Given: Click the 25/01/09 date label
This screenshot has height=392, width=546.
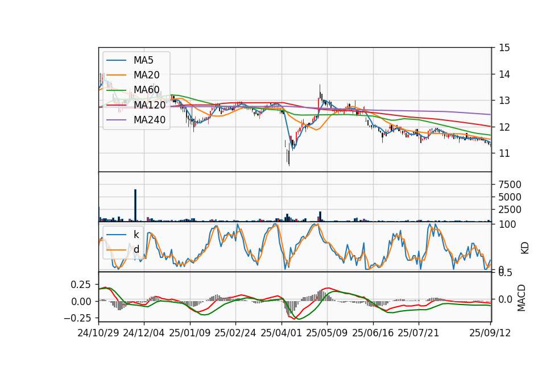Looking at the screenshot, I should (190, 333).
